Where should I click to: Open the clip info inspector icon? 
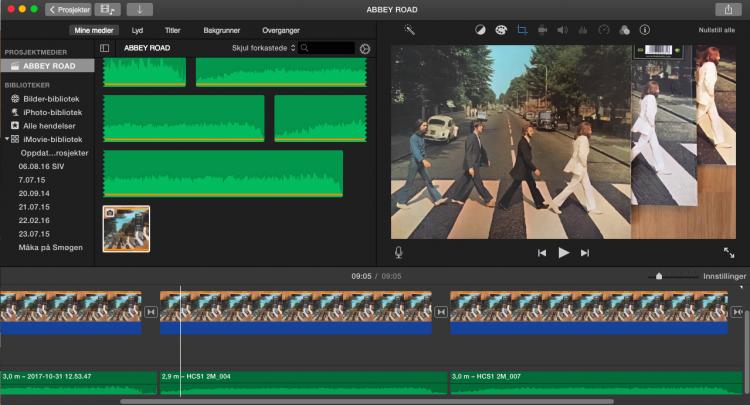click(644, 30)
